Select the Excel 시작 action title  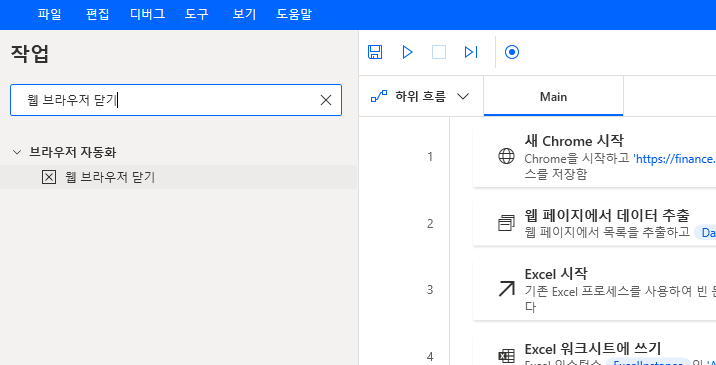pyautogui.click(x=556, y=274)
